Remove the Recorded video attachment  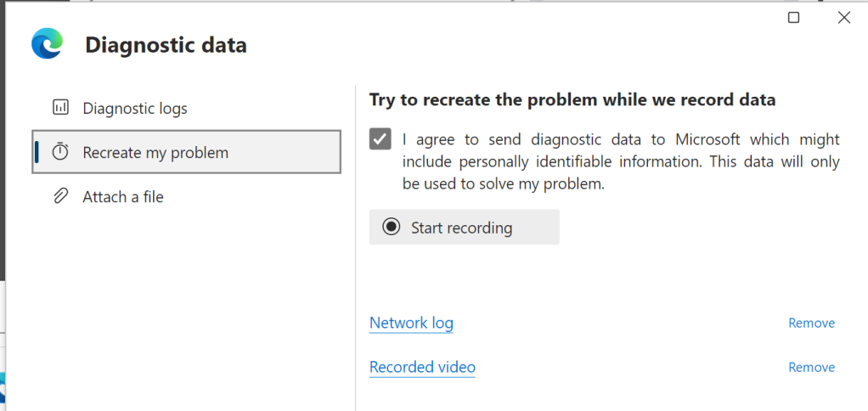tap(811, 367)
